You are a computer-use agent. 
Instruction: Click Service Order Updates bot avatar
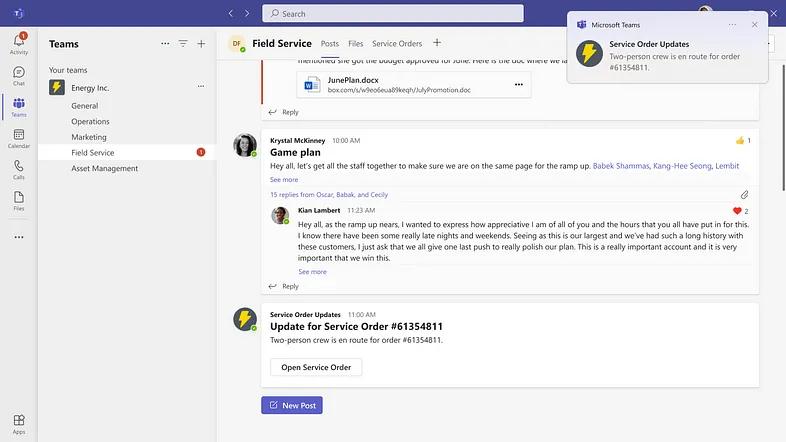[x=245, y=319]
